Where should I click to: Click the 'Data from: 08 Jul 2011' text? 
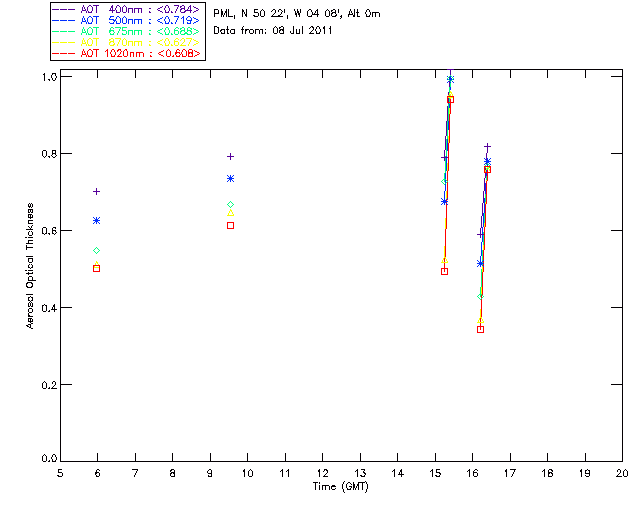click(x=273, y=31)
